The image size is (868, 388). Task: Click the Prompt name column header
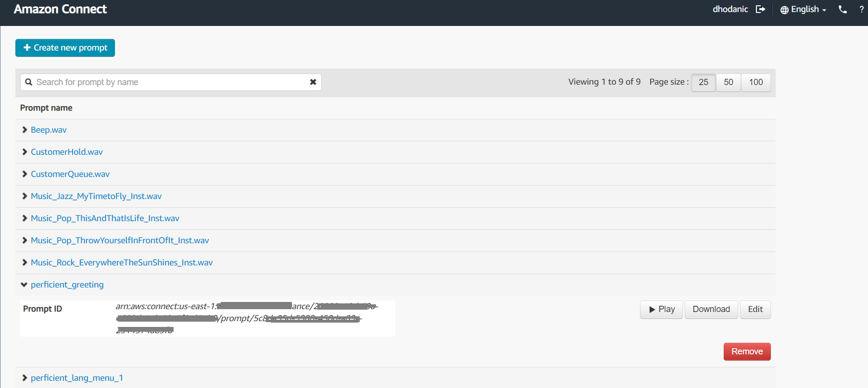coord(46,108)
